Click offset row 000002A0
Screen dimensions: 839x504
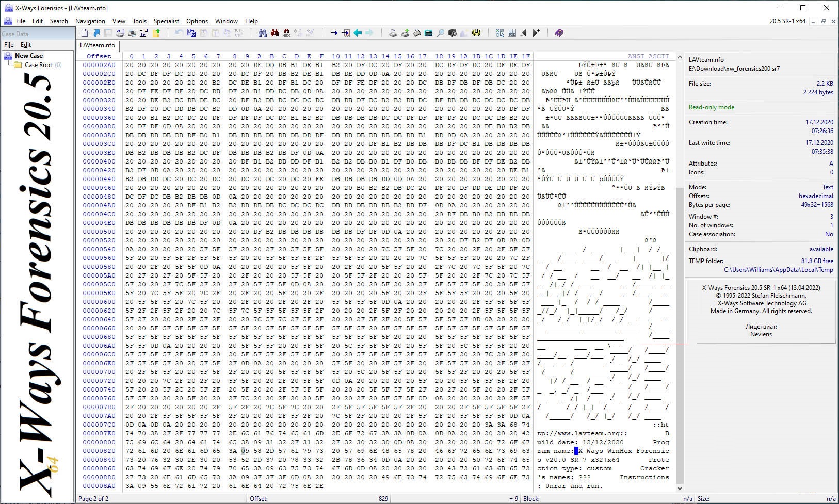click(99, 65)
